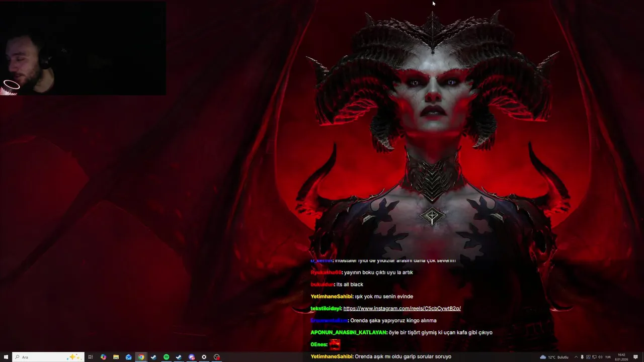Viewport: 644px width, 362px height.
Task: Open network status icon in system tray
Action: [x=594, y=357]
